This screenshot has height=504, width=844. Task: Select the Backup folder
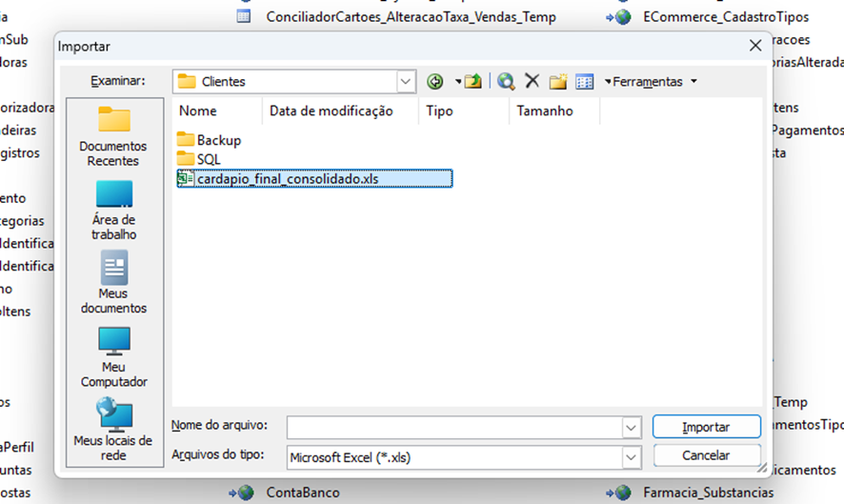tap(218, 140)
